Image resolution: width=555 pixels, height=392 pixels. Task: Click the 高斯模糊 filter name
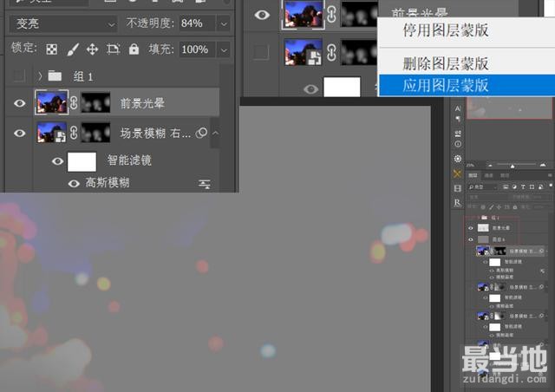click(x=108, y=183)
